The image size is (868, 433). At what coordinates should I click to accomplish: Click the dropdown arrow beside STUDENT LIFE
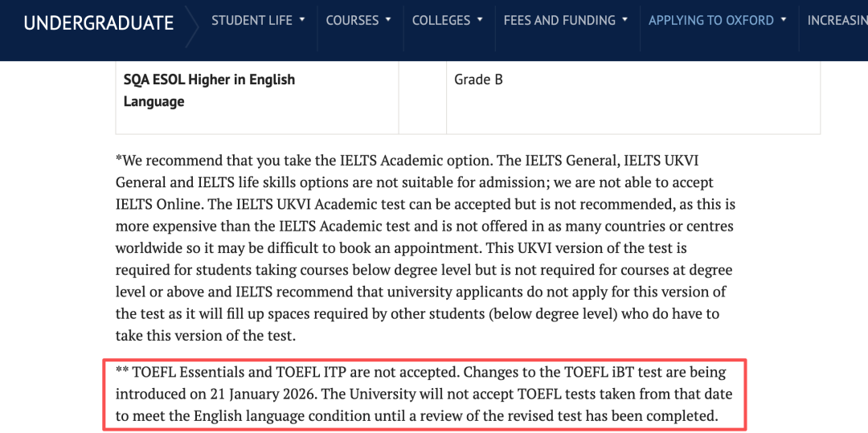(x=302, y=20)
